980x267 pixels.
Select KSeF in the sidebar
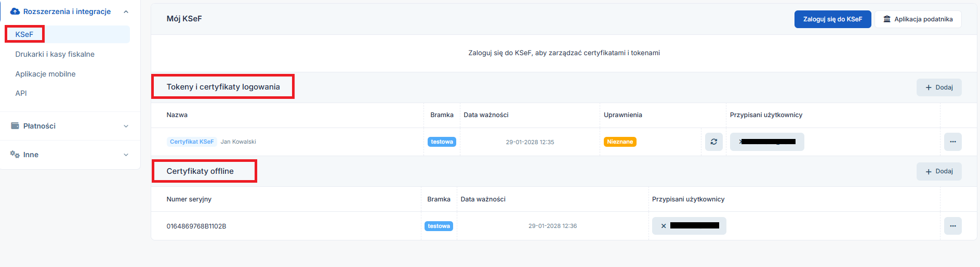pyautogui.click(x=24, y=34)
